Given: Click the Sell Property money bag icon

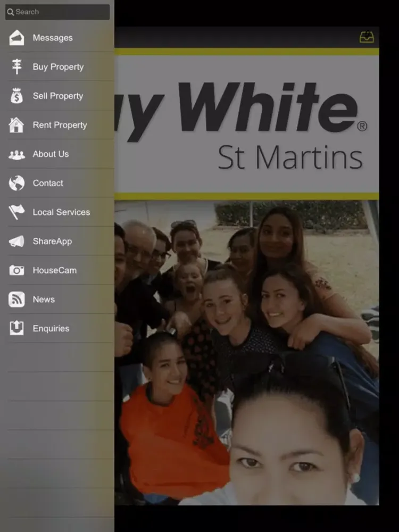Looking at the screenshot, I should pyautogui.click(x=16, y=96).
